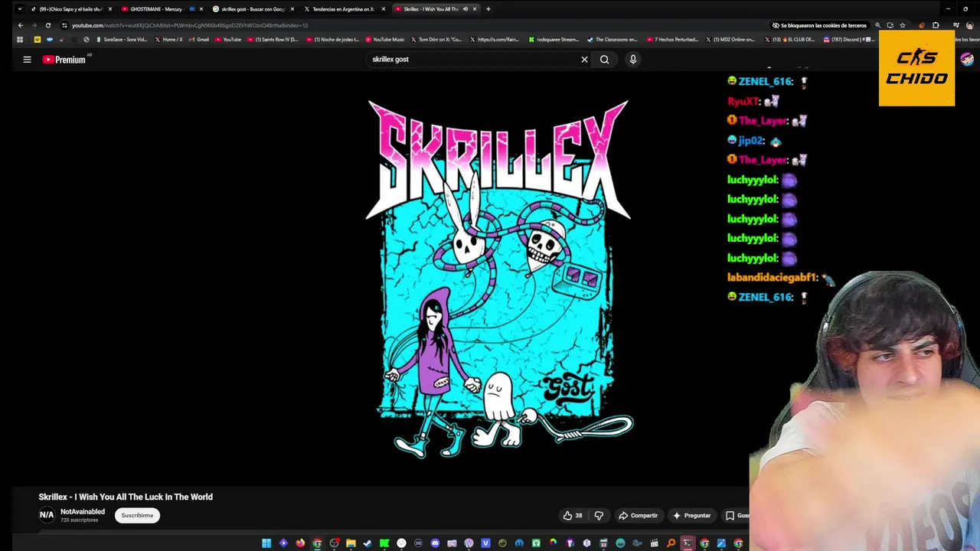Go to YouTube Premium home logo
980x551 pixels.
pyautogui.click(x=64, y=59)
